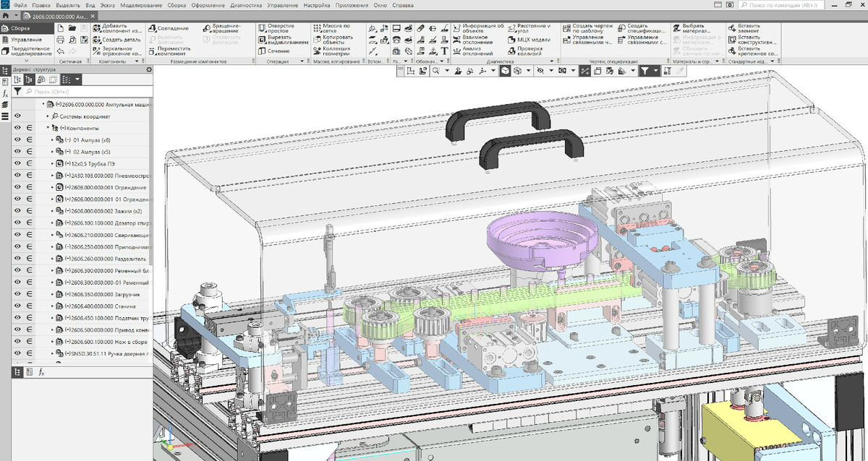Click inside the tree search field
The height and width of the screenshot is (461, 868).
(x=87, y=92)
